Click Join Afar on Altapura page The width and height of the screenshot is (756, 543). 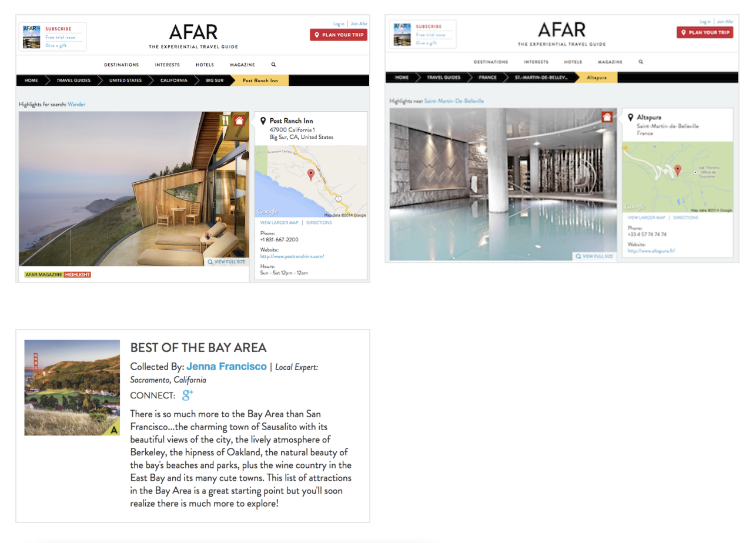pyautogui.click(x=725, y=22)
